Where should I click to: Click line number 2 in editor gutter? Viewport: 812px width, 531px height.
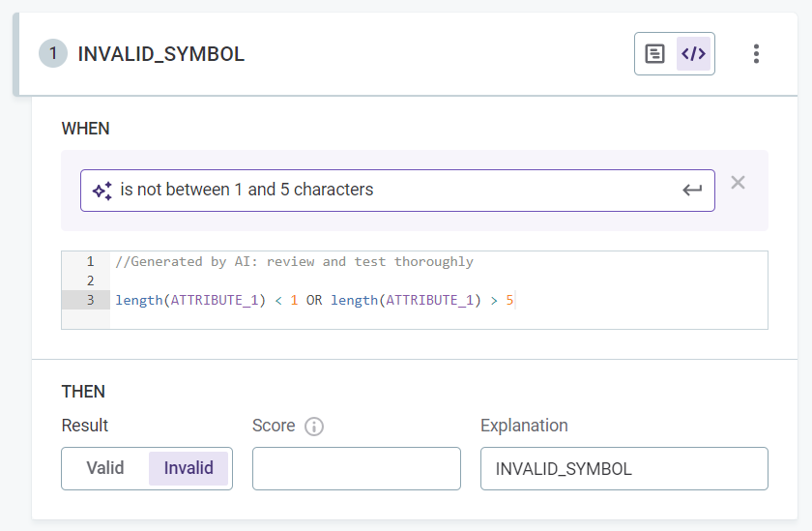[90, 280]
